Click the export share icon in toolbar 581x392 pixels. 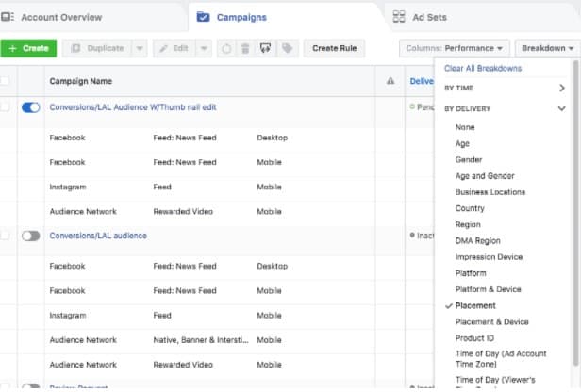pyautogui.click(x=265, y=48)
